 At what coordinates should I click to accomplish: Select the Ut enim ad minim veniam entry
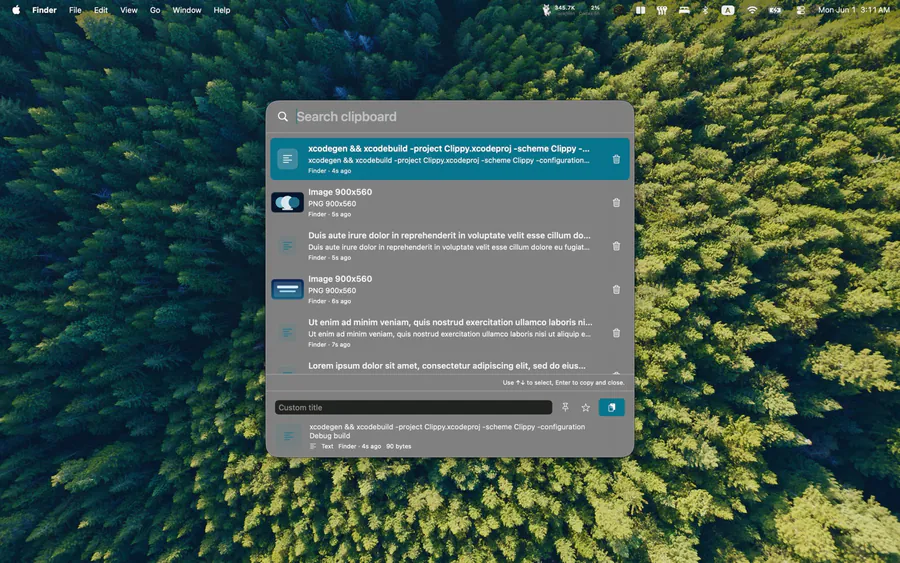449,333
